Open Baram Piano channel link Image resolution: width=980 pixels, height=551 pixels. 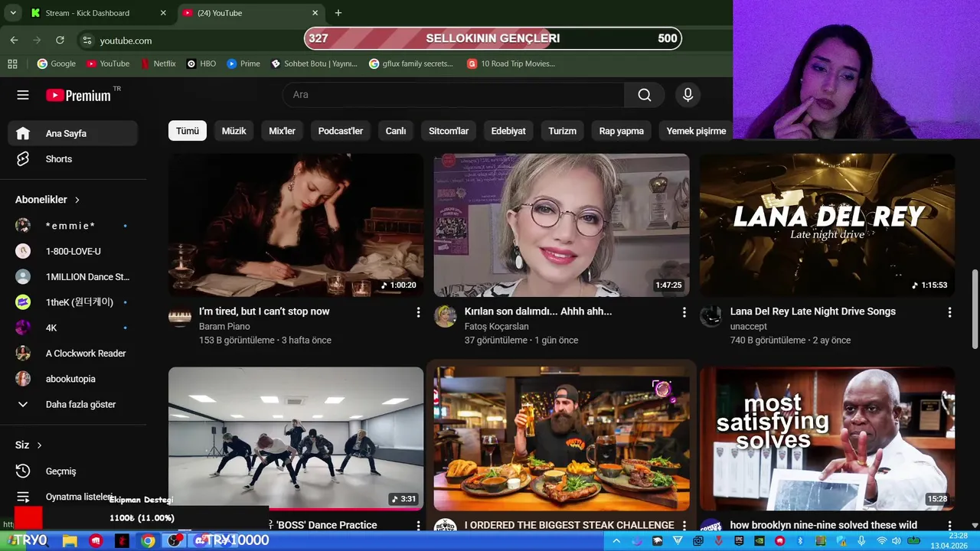tap(224, 326)
